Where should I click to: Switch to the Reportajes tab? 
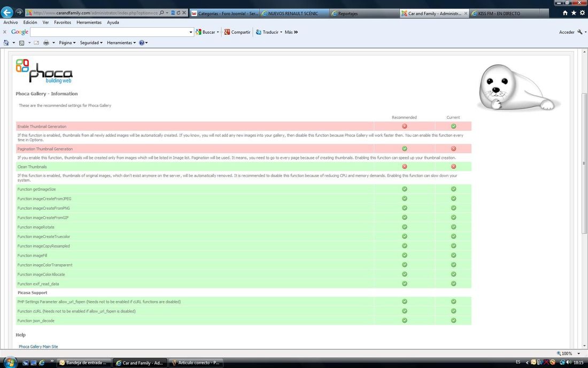[364, 13]
